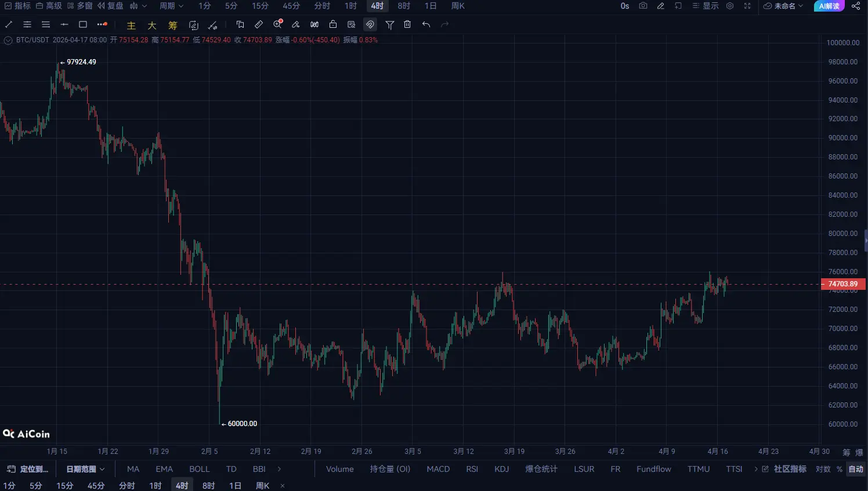
Task: Open chart settings hexagon gear icon
Action: [730, 6]
